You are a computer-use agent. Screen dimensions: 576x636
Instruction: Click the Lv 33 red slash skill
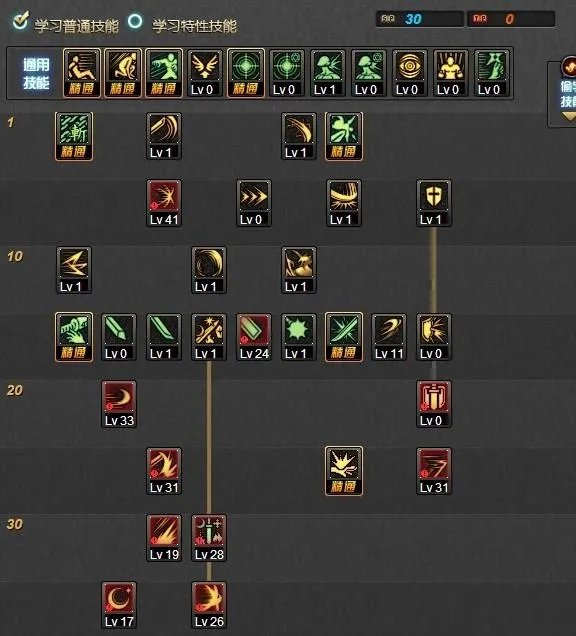[x=119, y=404]
